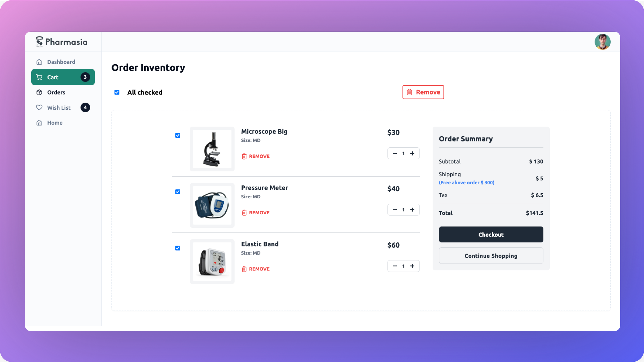Viewport: 644px width, 362px height.
Task: Click the user profile avatar image
Action: [x=602, y=42]
